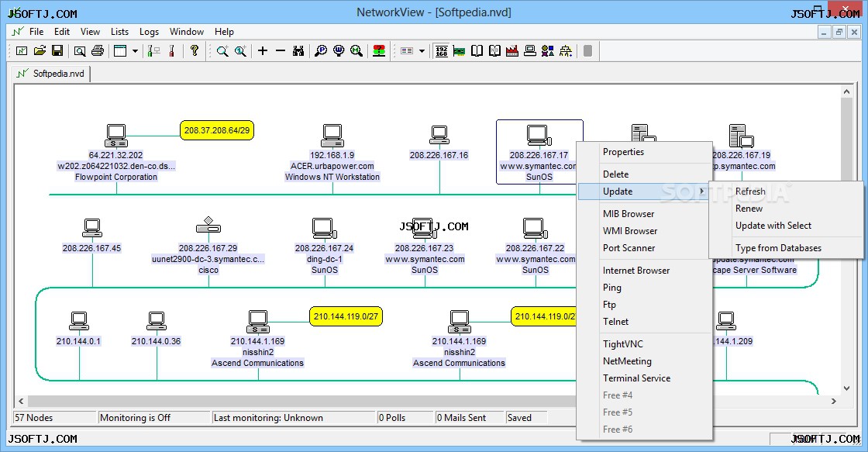Choose Telnet in the context menu
The width and height of the screenshot is (868, 452).
click(x=644, y=321)
